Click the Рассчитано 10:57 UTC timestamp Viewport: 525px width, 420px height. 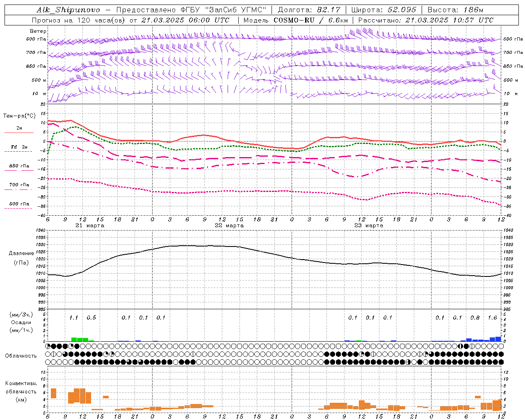tap(426, 20)
